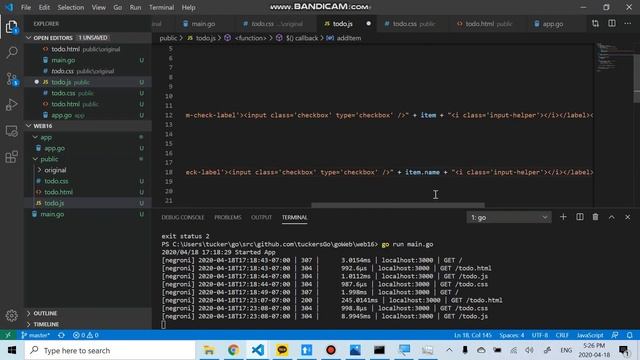Open the Extensions view

click(x=11, y=157)
